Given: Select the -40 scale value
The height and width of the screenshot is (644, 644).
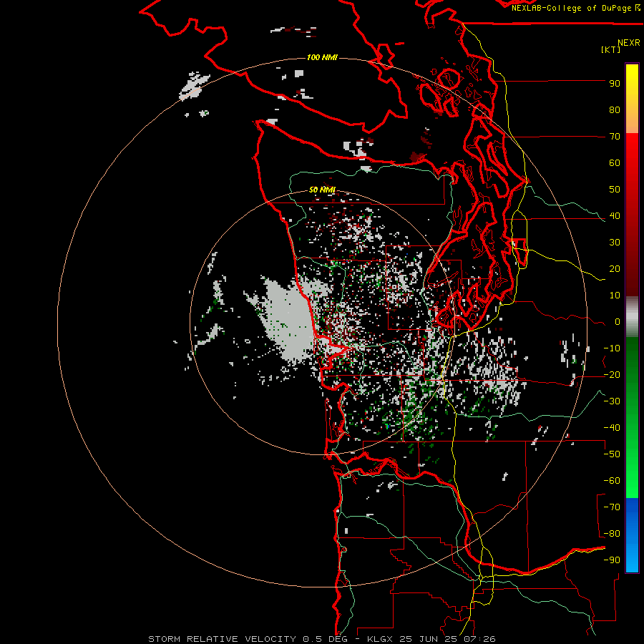Looking at the screenshot, I should [612, 428].
